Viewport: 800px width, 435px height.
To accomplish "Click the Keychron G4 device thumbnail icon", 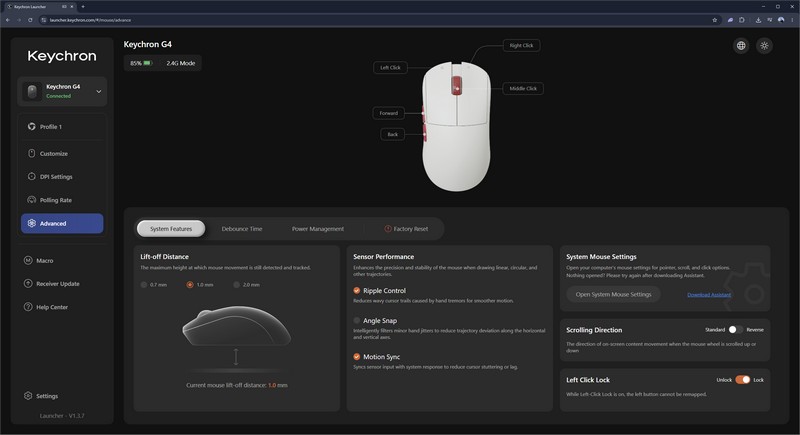I will 32,91.
